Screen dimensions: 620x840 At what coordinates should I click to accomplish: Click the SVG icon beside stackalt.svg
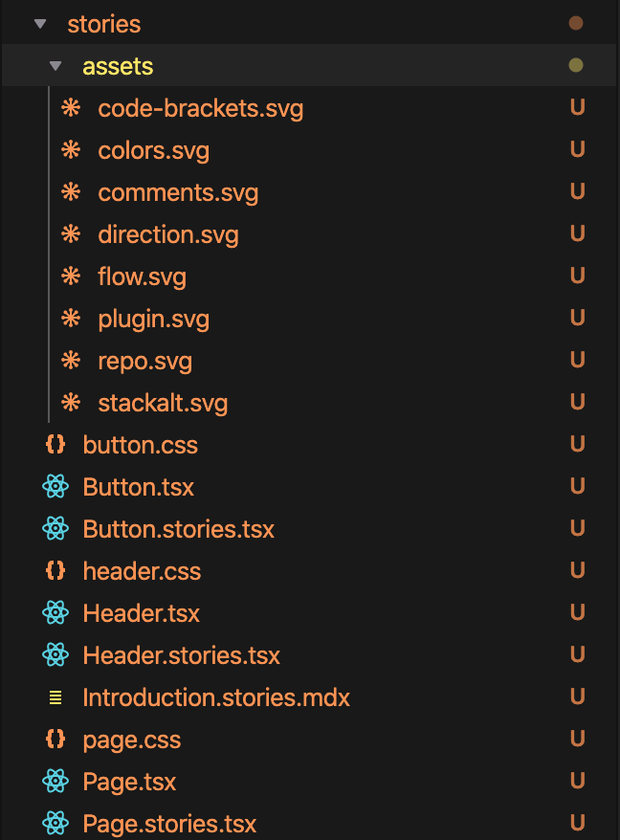[70, 402]
